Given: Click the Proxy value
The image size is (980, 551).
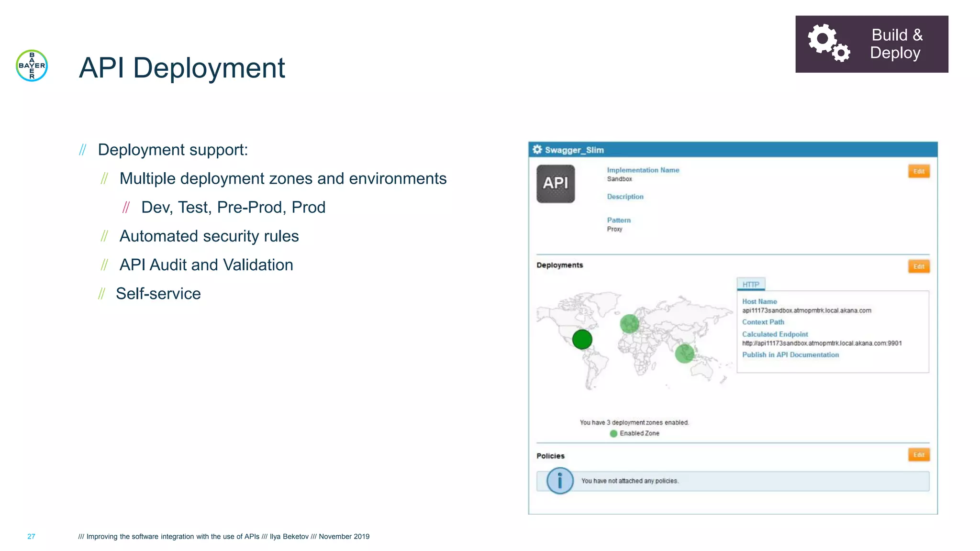Looking at the screenshot, I should (614, 229).
